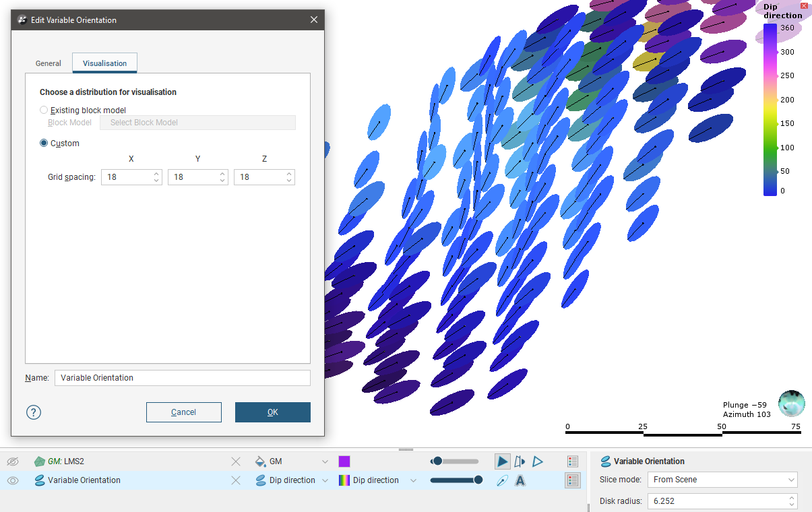Show the hidden GM: LMS2 object

[x=12, y=461]
